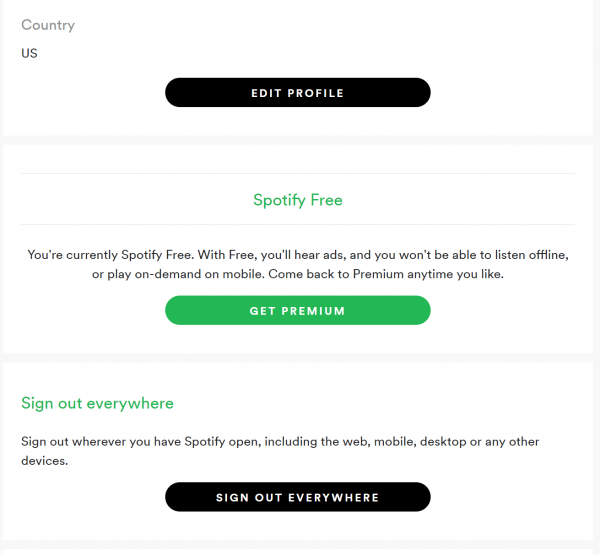The width and height of the screenshot is (600, 555).
Task: Click the Edit Profile button
Action: pos(297,93)
